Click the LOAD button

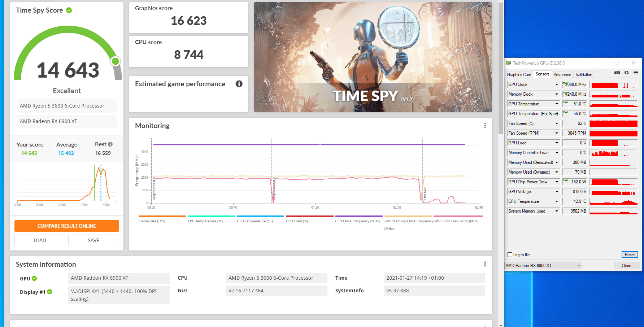(x=40, y=240)
